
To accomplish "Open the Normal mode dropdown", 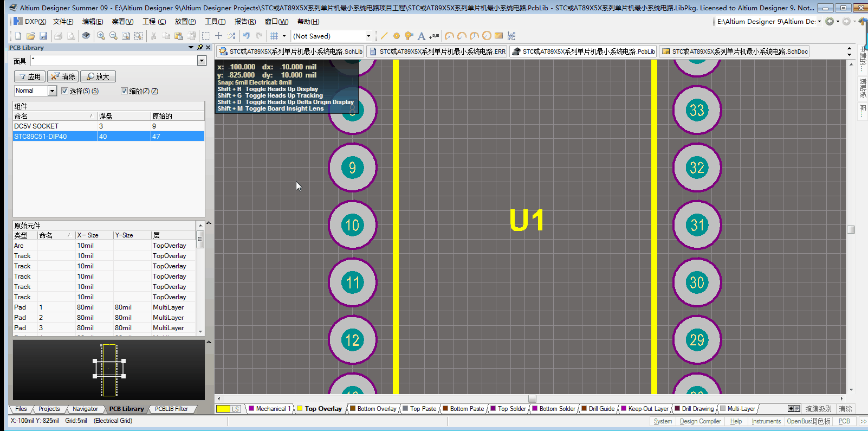I will pos(52,91).
